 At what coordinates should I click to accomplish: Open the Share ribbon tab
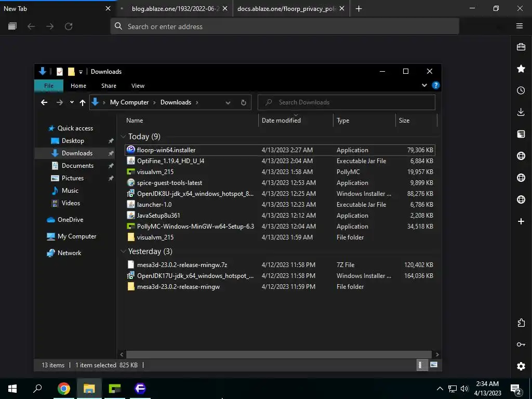[x=109, y=86]
